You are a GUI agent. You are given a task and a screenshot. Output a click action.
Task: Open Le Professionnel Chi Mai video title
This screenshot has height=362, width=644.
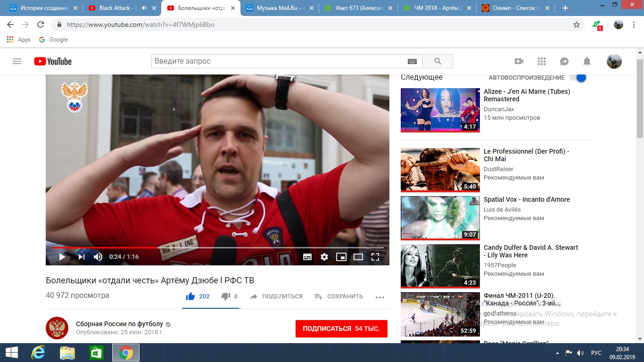[526, 155]
